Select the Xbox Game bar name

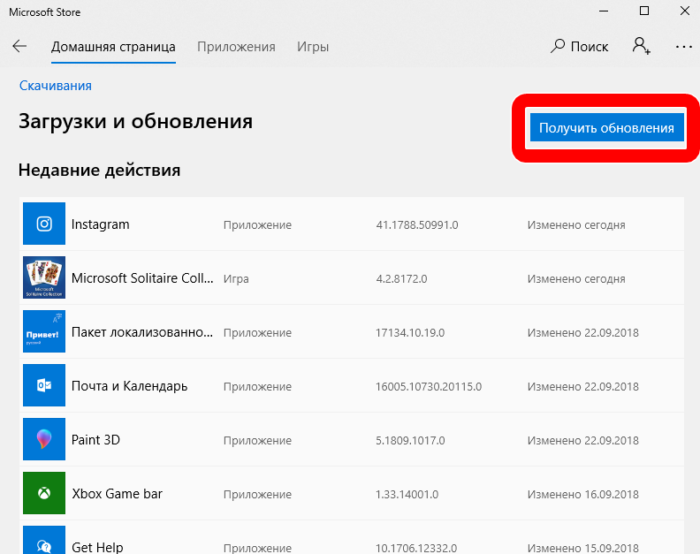117,494
